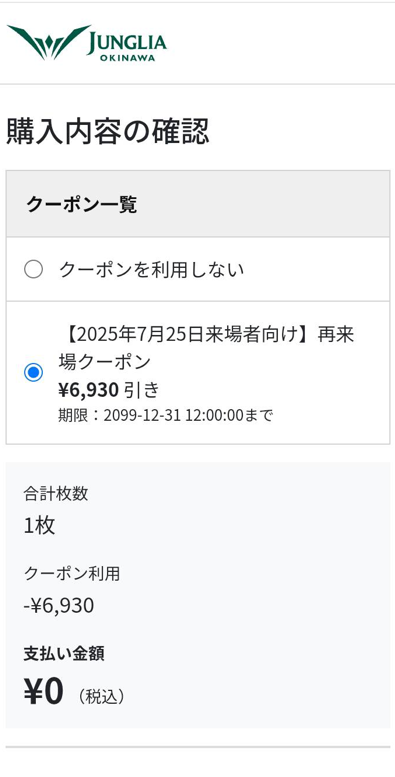Click the word 場クーポン on the coupon's second line
395x777 pixels.
point(104,362)
